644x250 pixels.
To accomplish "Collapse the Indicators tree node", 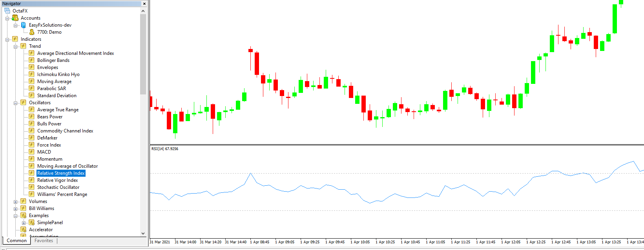I will click(7, 40).
